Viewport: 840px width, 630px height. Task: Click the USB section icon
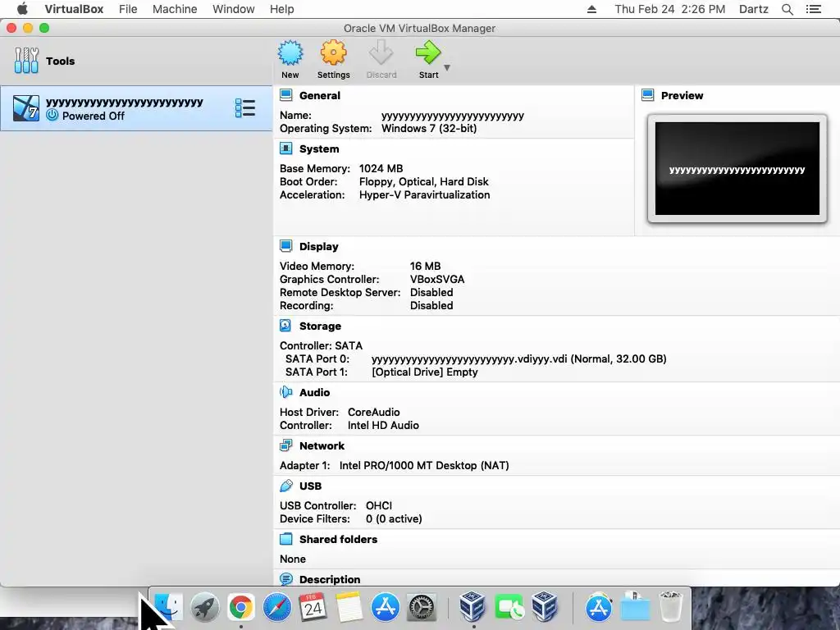(x=286, y=486)
